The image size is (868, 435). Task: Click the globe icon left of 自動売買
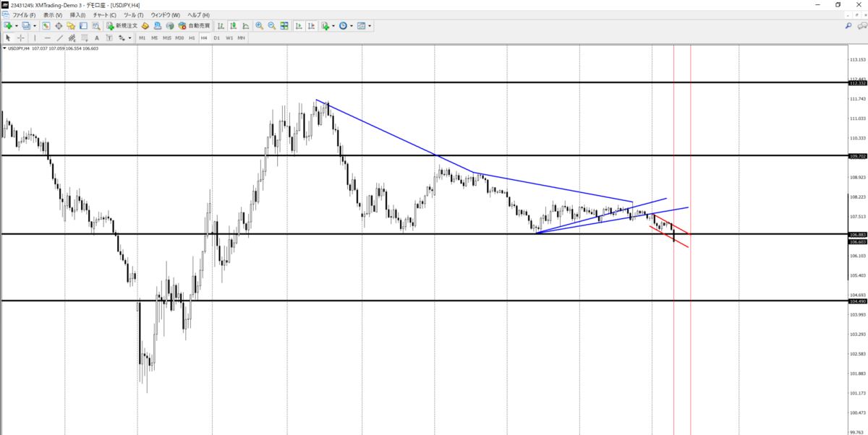(x=170, y=25)
